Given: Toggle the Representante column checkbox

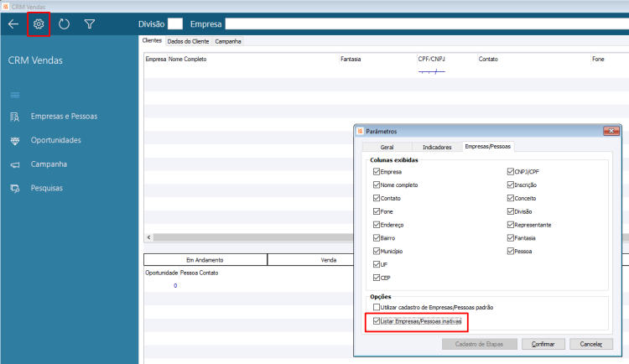Looking at the screenshot, I should 510,225.
